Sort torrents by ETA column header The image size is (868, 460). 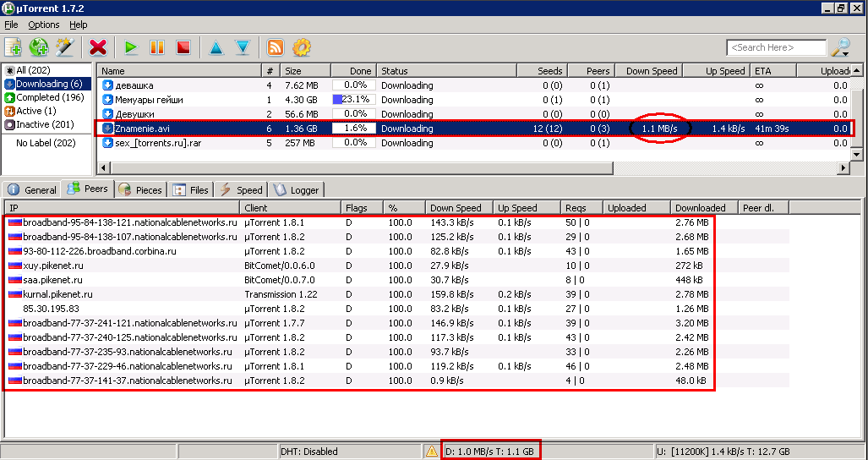[774, 71]
